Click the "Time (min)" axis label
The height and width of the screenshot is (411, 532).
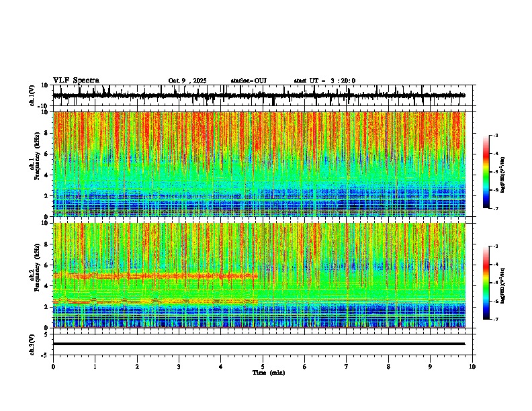(x=269, y=373)
